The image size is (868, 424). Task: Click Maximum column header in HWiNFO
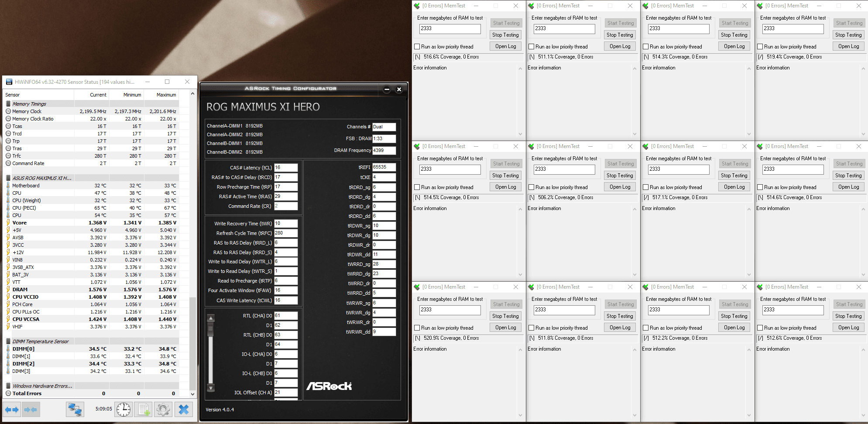[x=161, y=95]
